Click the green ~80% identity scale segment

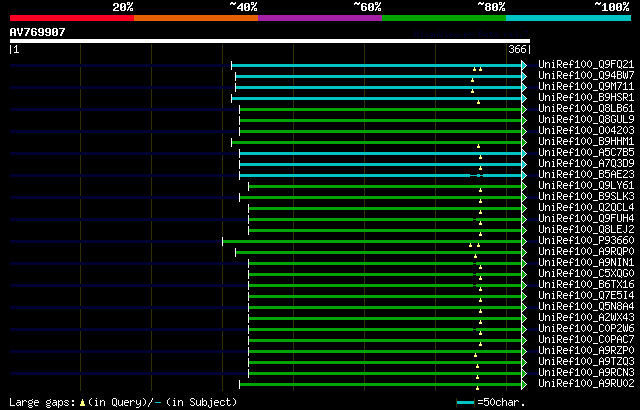[x=444, y=18]
